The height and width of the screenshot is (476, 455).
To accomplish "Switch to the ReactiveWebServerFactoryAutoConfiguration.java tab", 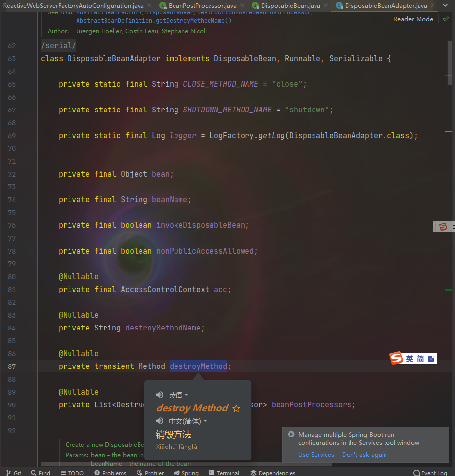I will [x=73, y=6].
